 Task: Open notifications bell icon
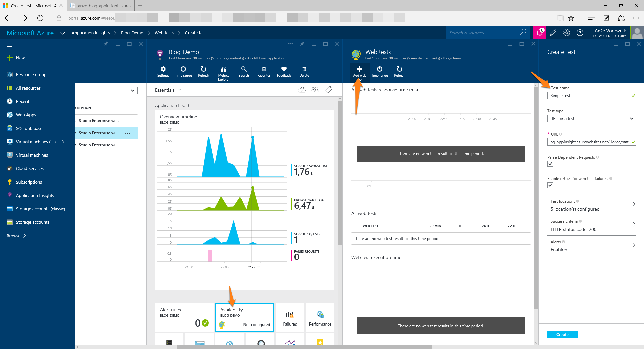pos(540,33)
